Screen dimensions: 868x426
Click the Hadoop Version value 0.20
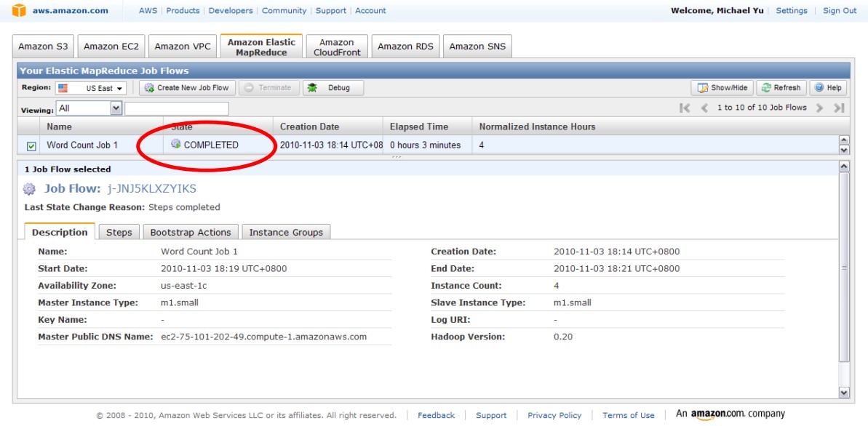tap(563, 337)
